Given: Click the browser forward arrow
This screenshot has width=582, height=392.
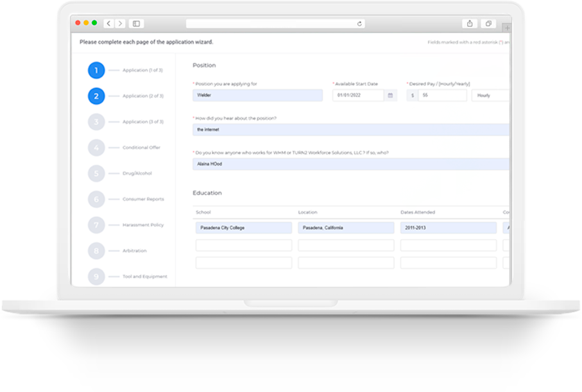Looking at the screenshot, I should pos(120,24).
